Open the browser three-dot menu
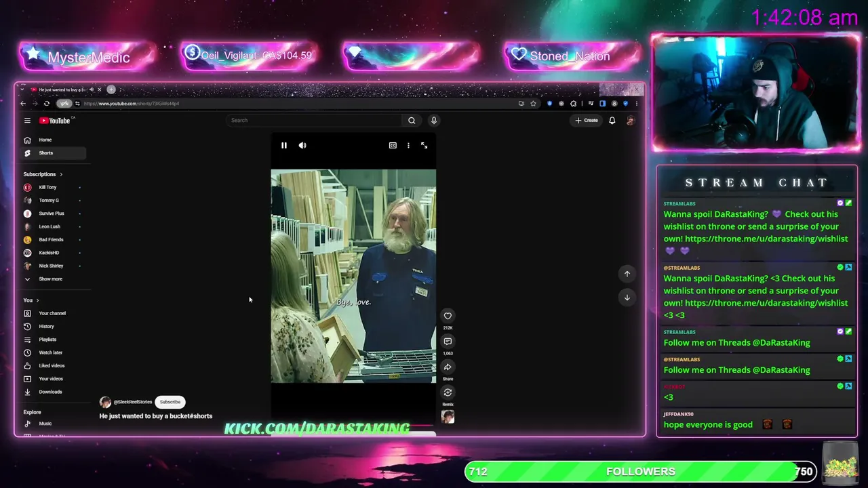 coord(636,104)
